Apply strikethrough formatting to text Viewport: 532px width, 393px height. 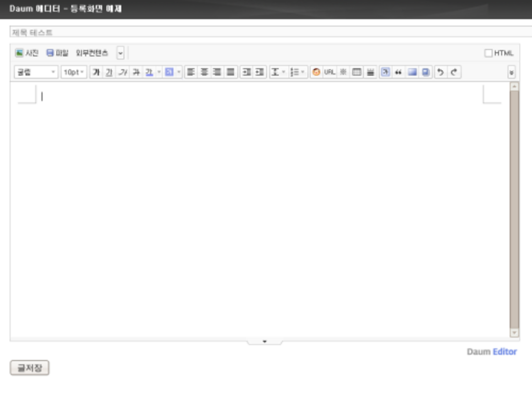136,72
